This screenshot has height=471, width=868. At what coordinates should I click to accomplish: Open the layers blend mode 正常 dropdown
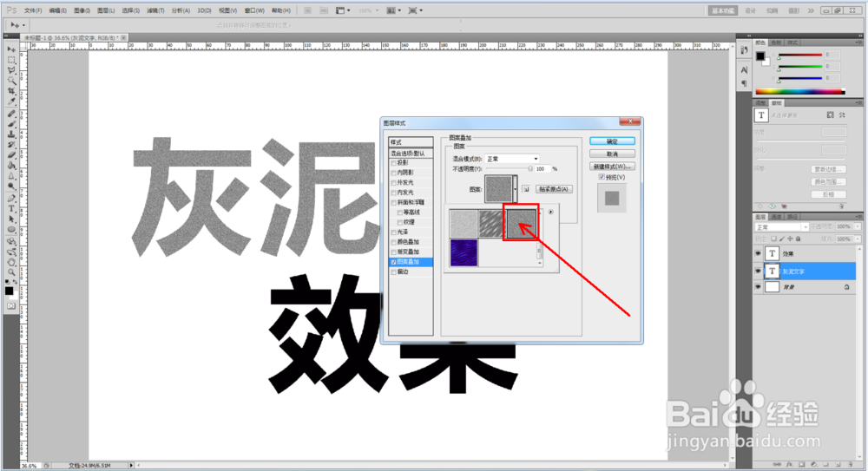[x=782, y=227]
